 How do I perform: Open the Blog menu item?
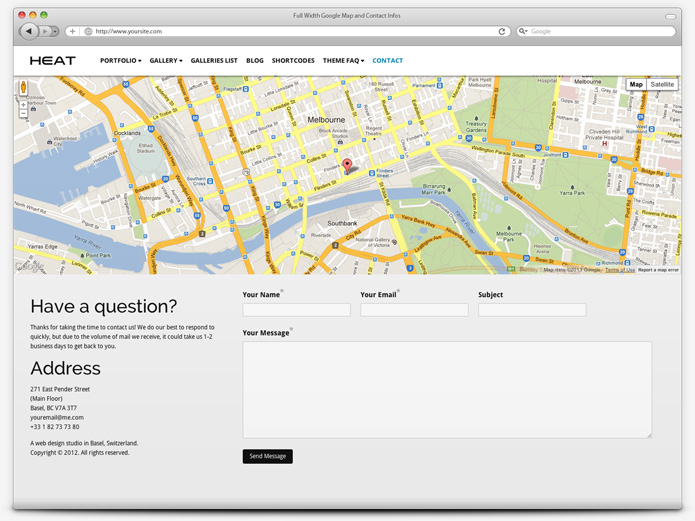click(255, 61)
